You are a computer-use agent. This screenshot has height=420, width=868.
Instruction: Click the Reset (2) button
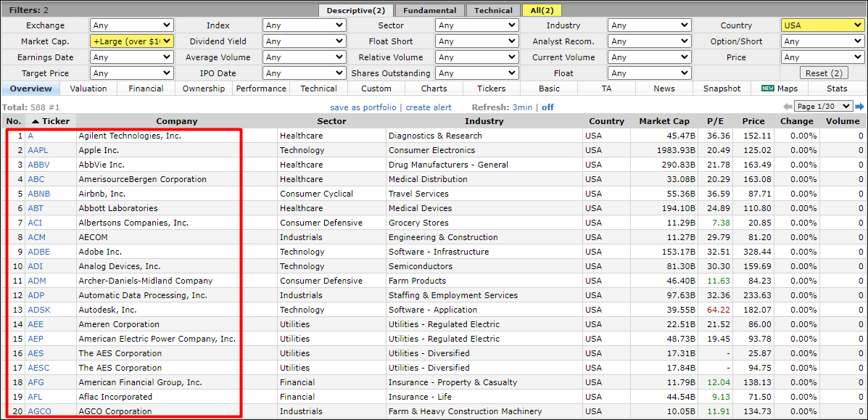click(824, 73)
